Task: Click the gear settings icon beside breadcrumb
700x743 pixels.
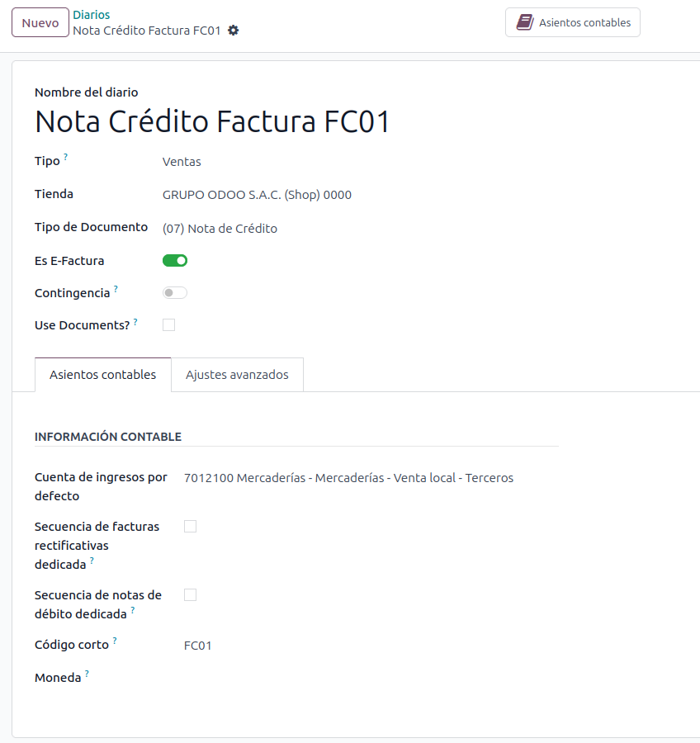Action: click(x=234, y=31)
